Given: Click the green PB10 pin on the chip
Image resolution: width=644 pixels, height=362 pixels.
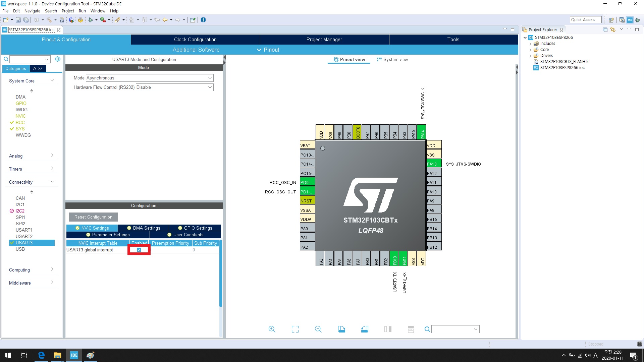Looking at the screenshot, I should (395, 258).
